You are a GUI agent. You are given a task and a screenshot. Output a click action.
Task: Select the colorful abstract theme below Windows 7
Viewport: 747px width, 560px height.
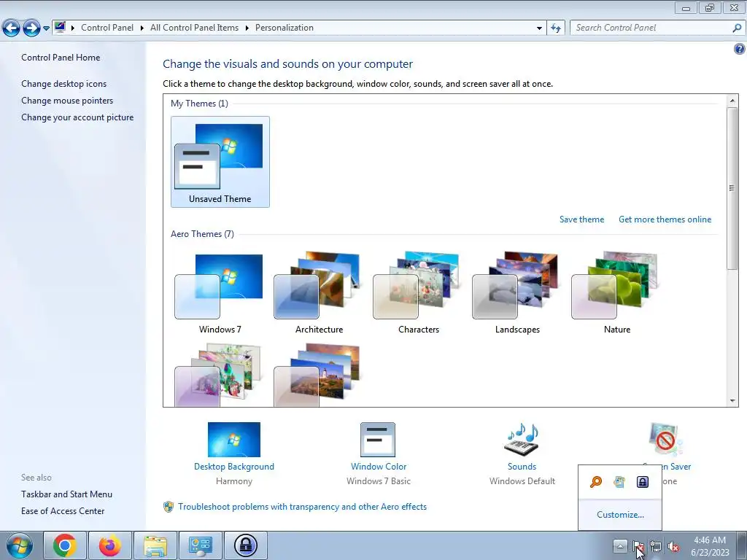point(220,376)
